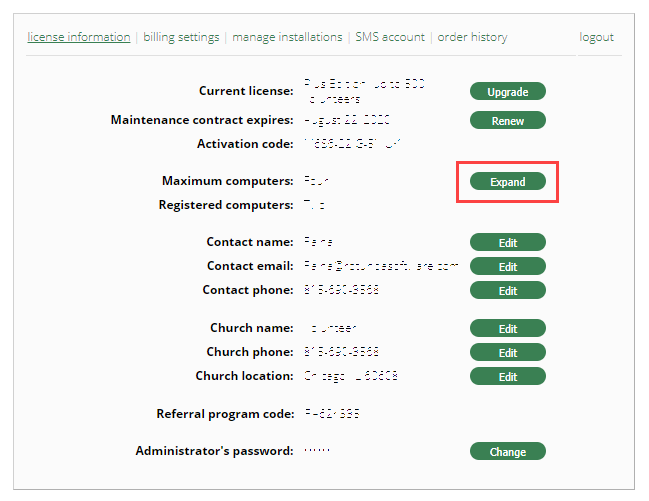
Task: Click the Contact email address text
Action: [381, 266]
